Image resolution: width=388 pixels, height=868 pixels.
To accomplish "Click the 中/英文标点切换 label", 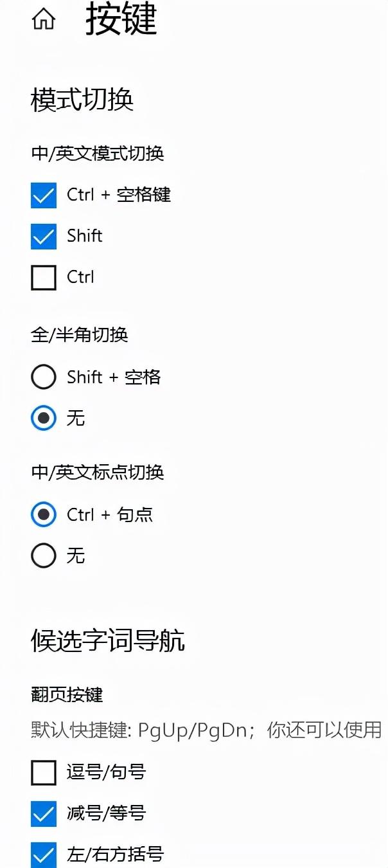I will (x=98, y=473).
